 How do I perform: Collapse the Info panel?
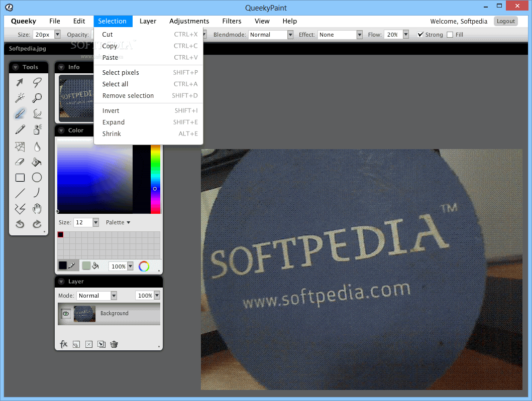tap(61, 67)
